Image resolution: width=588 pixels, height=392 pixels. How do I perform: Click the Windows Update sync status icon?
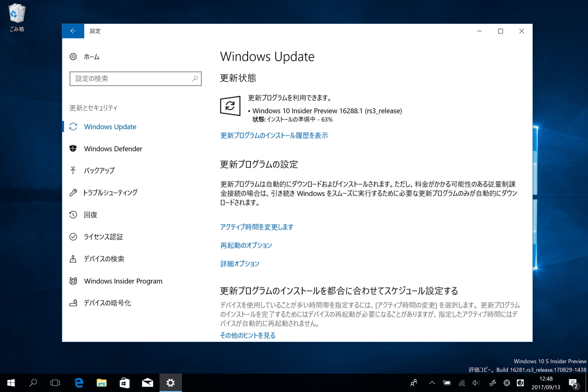click(x=230, y=106)
